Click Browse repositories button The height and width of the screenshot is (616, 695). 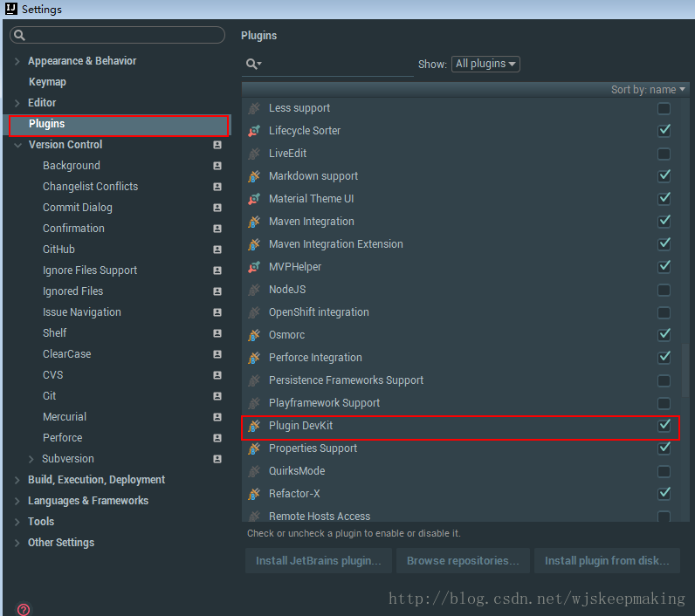[463, 561]
